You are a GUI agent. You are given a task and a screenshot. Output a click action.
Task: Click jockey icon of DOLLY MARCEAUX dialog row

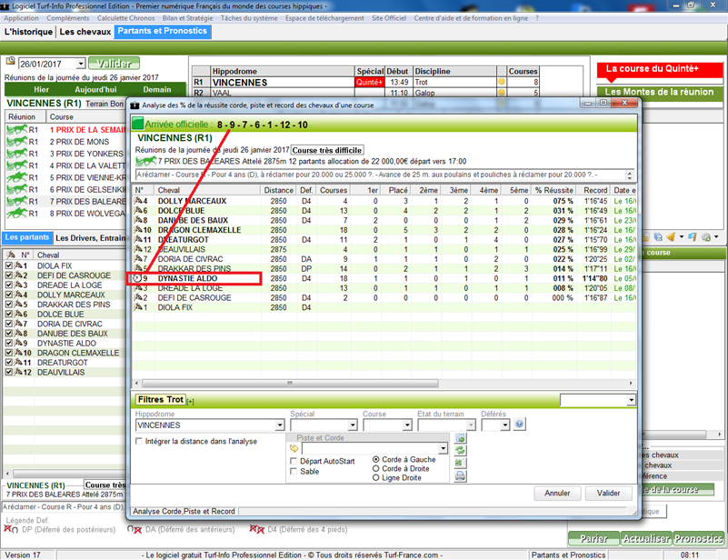tap(138, 201)
